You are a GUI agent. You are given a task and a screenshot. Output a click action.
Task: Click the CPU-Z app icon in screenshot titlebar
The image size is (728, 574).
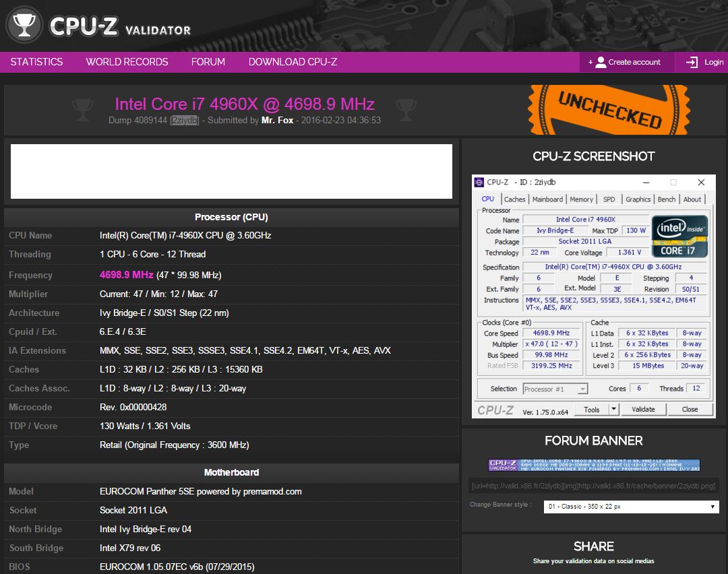click(x=479, y=183)
